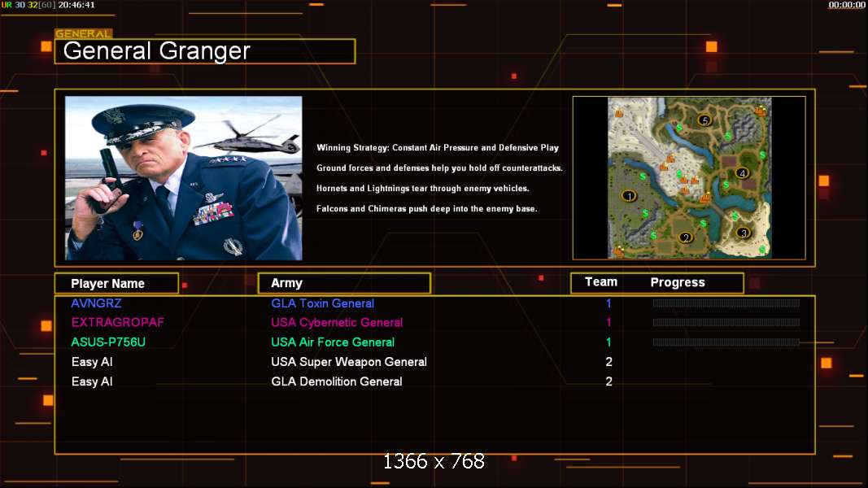This screenshot has width=868, height=488.
Task: Click the loading progress bar for ASUS-P756U
Action: point(726,342)
